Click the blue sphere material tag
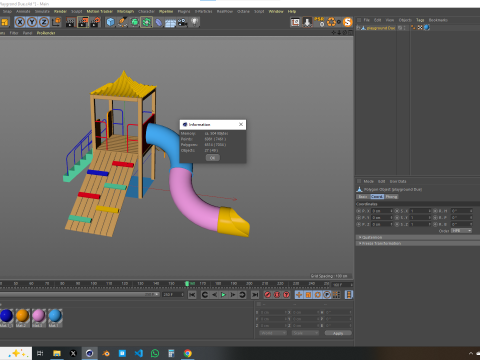480x360 pixels. (x=427, y=28)
